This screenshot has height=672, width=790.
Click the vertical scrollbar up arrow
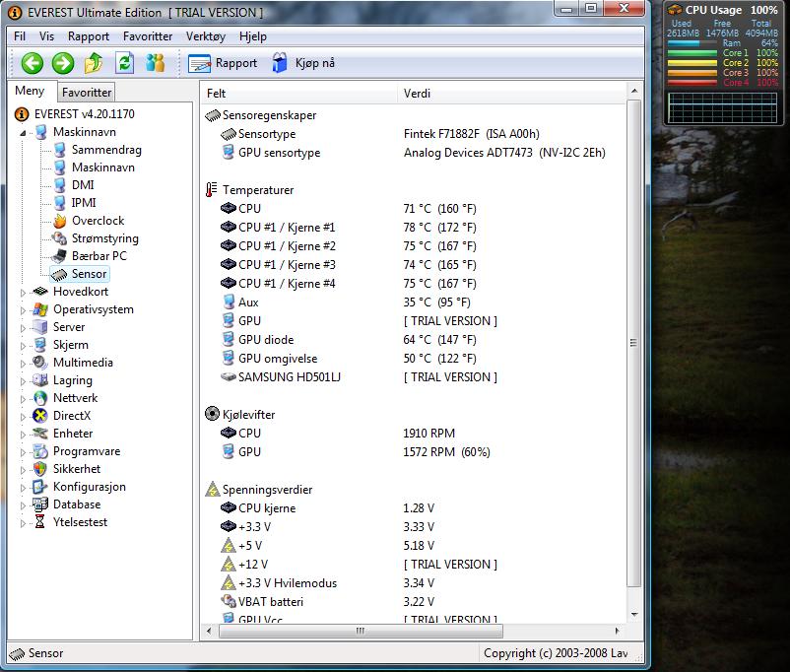point(634,91)
